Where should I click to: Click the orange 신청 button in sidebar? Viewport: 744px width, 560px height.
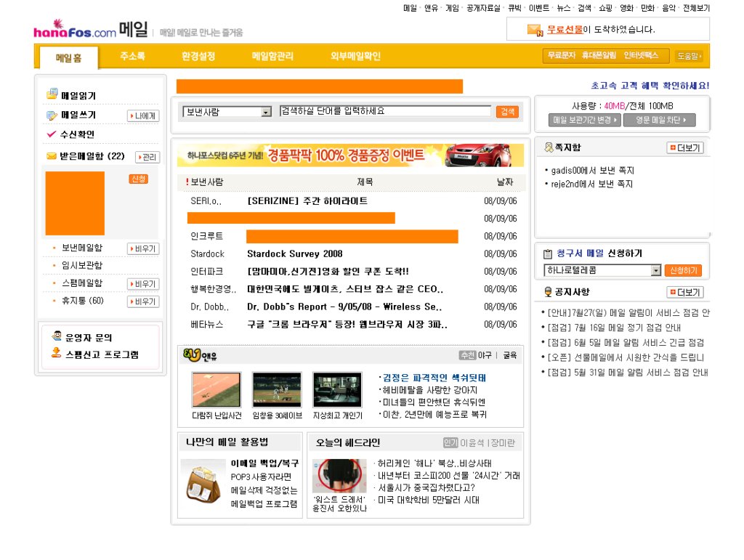click(139, 179)
